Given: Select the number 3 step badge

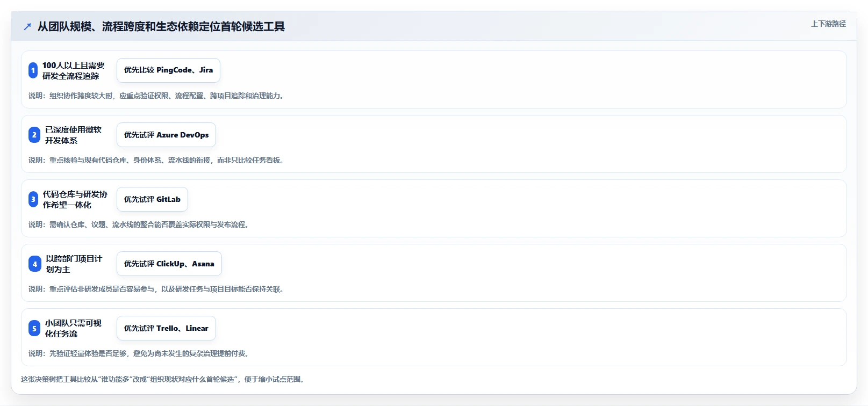Looking at the screenshot, I should point(33,199).
